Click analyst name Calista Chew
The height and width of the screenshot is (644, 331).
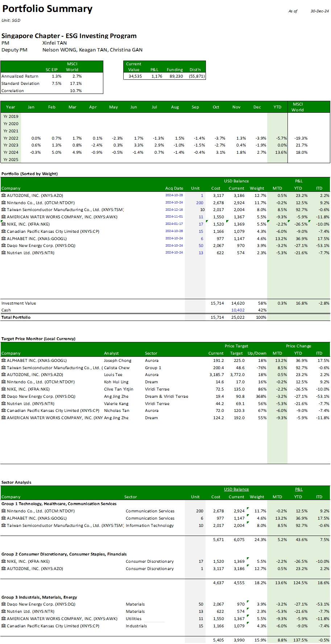117,368
